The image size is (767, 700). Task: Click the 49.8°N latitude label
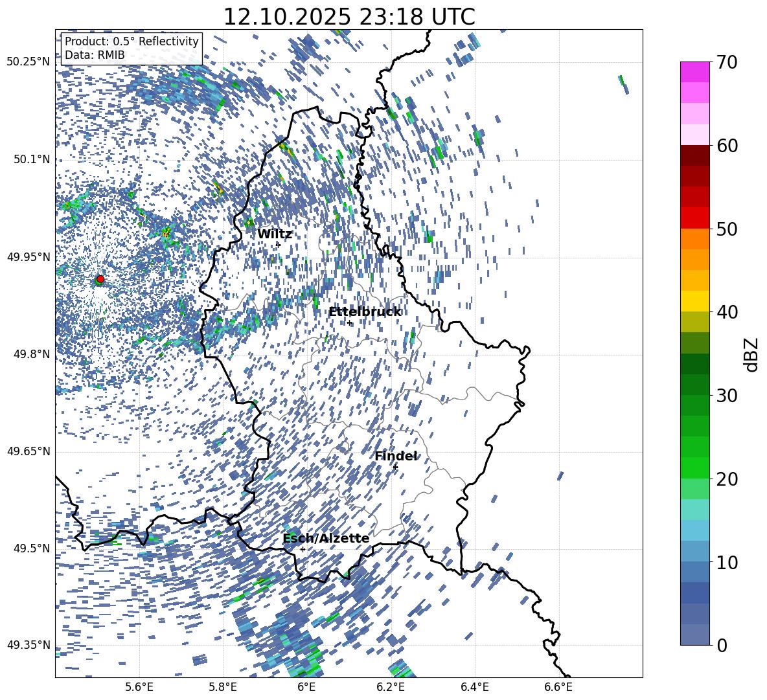coord(32,354)
